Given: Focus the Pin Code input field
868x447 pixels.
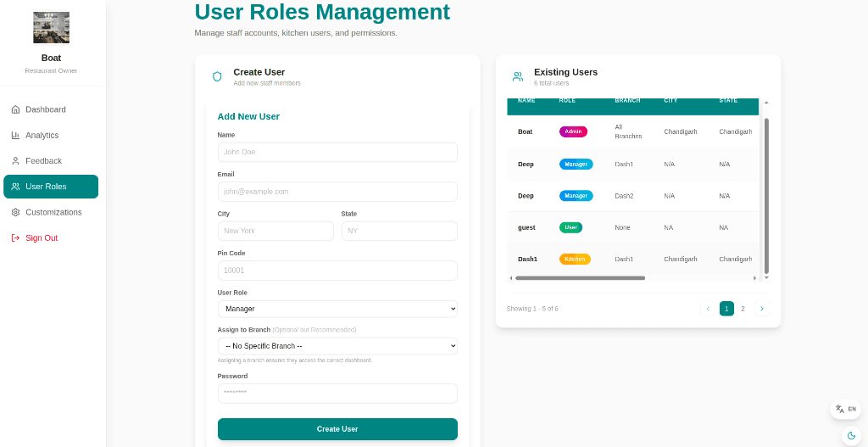Looking at the screenshot, I should [337, 271].
